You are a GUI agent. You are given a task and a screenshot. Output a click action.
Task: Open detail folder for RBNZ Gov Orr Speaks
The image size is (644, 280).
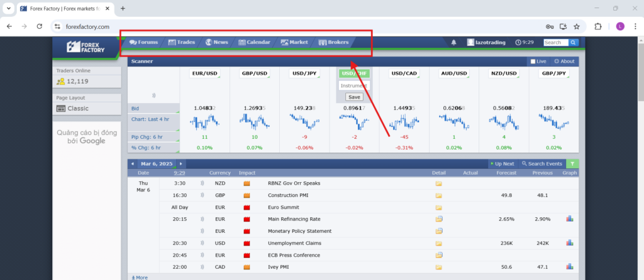point(438,184)
